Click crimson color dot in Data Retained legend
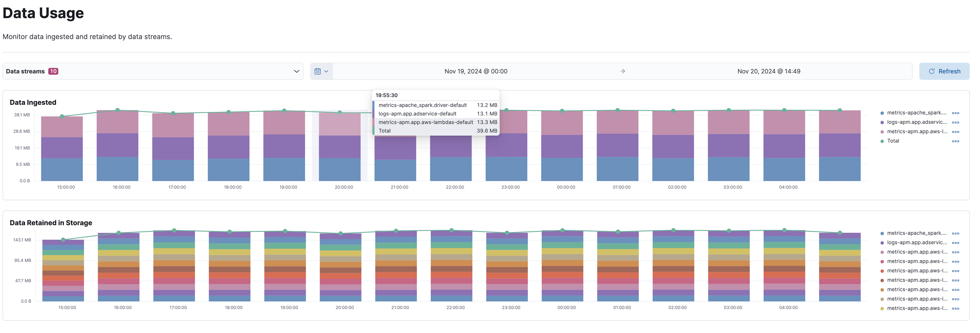Viewport: 980px width, 333px height. [x=882, y=261]
